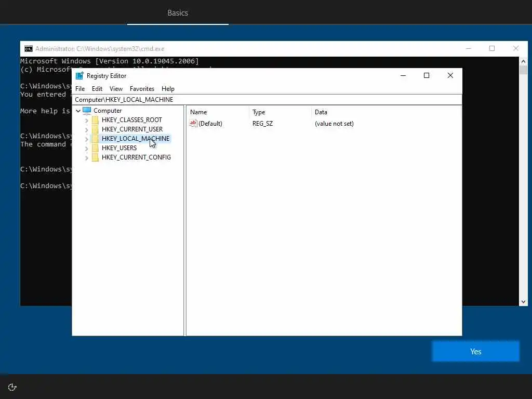Click the cmd window scrollbar up arrow
The image size is (532, 399).
(523, 61)
